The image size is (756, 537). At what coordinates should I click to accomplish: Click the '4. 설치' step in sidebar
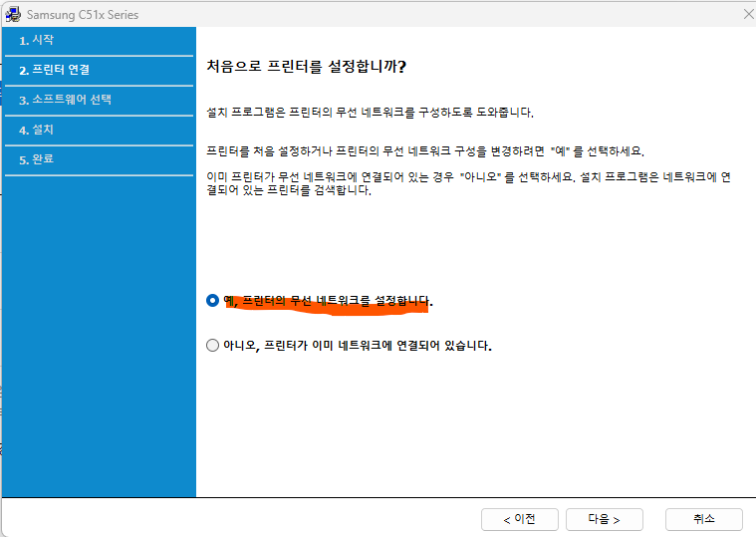36,130
